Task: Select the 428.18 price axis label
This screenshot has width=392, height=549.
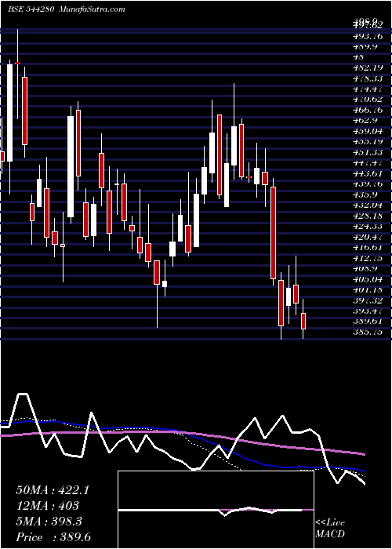Action: click(x=368, y=216)
